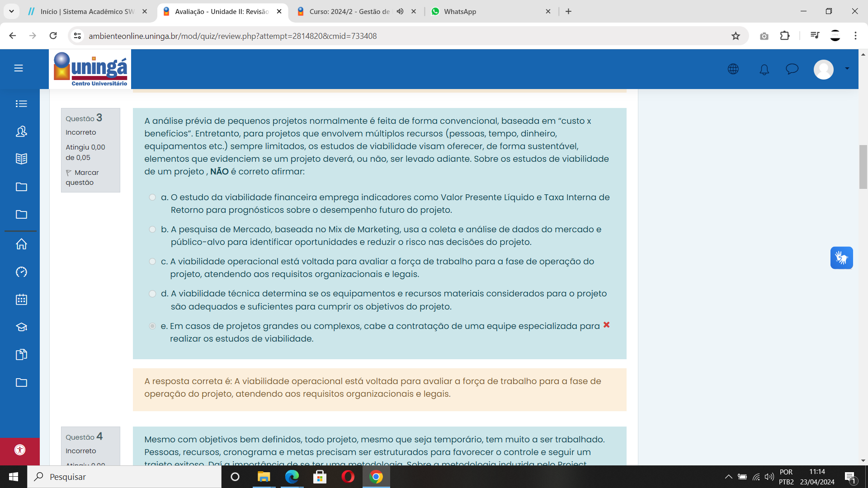Screen dimensions: 868x488
Task: Click the Marcar questão flag link
Action: [x=82, y=178]
